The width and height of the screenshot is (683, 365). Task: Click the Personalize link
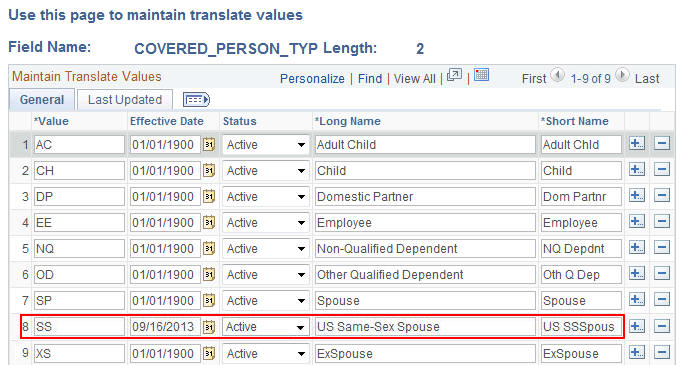[312, 79]
